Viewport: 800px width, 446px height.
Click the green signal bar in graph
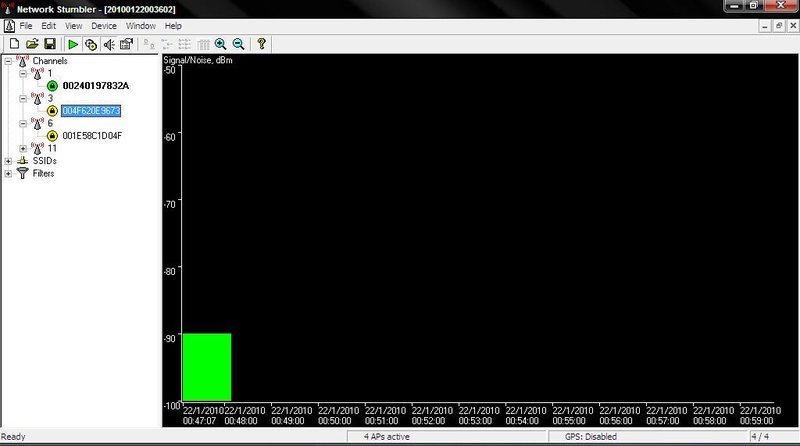point(207,367)
